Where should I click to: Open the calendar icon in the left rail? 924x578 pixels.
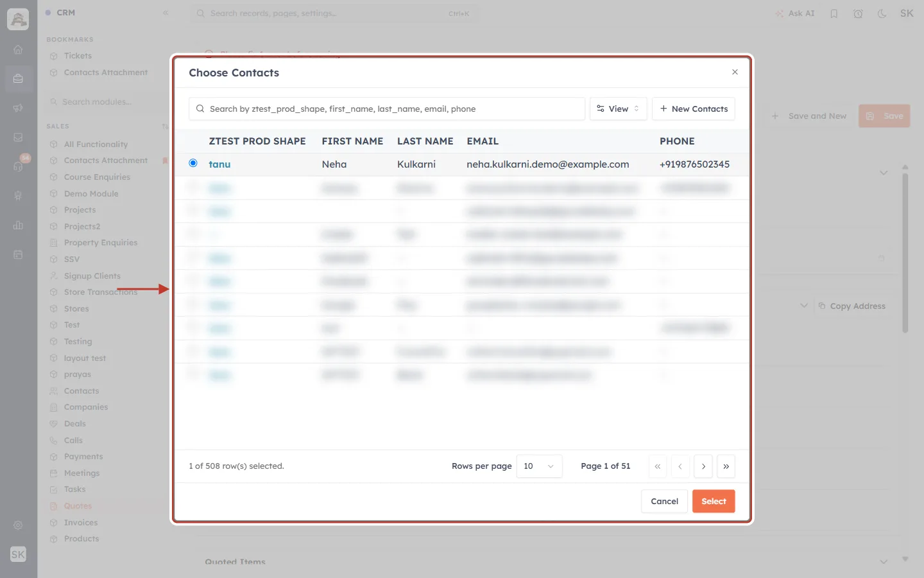18,254
